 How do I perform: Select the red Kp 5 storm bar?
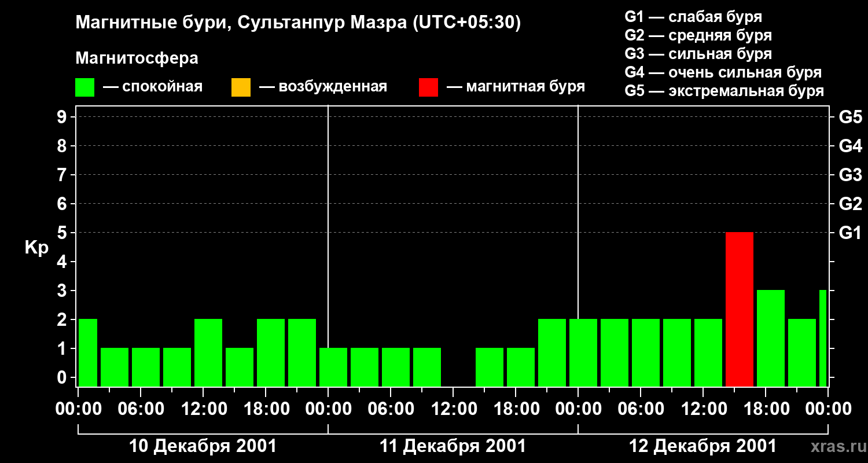(740, 309)
